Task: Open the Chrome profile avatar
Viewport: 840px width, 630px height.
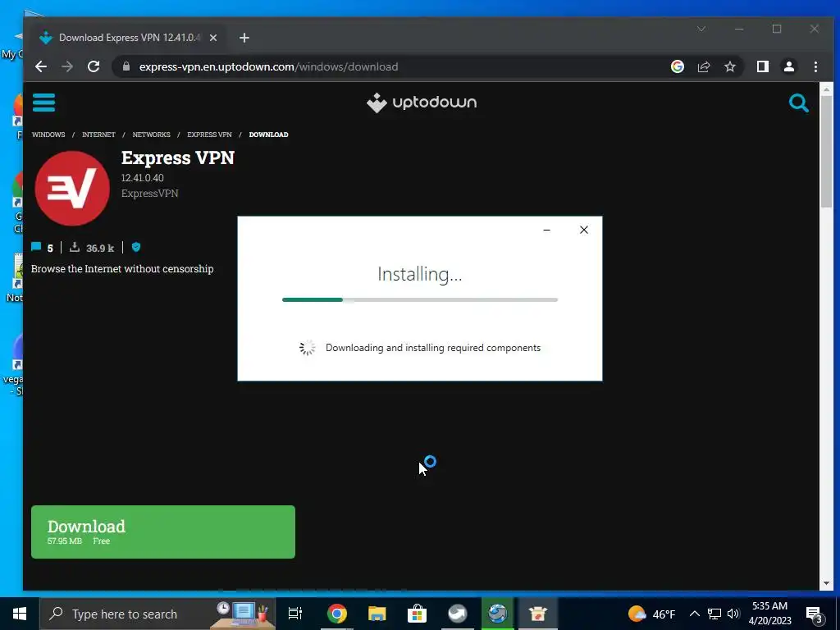Action: click(788, 66)
